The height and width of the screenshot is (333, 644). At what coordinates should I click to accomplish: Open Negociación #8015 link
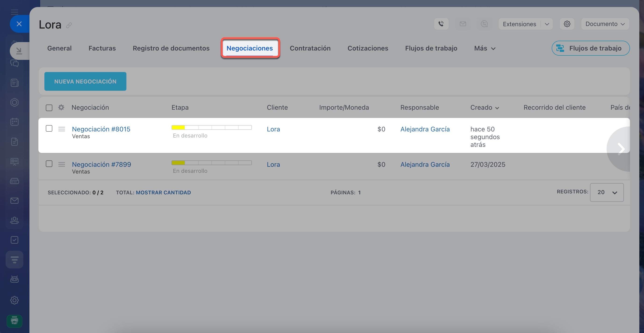[x=101, y=129]
